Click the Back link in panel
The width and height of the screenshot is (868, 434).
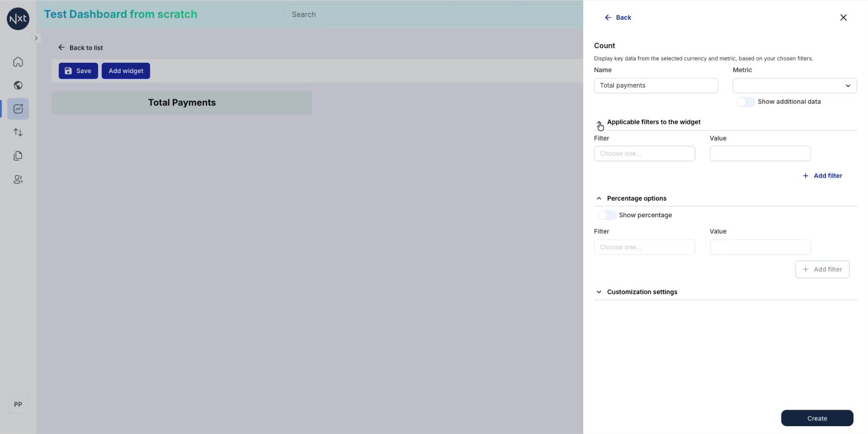[x=618, y=18]
